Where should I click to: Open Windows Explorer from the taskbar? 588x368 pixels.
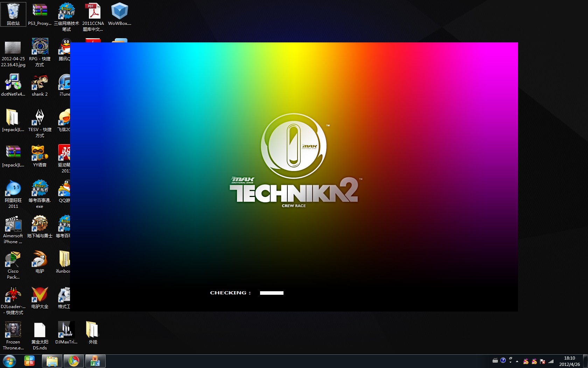pos(52,361)
